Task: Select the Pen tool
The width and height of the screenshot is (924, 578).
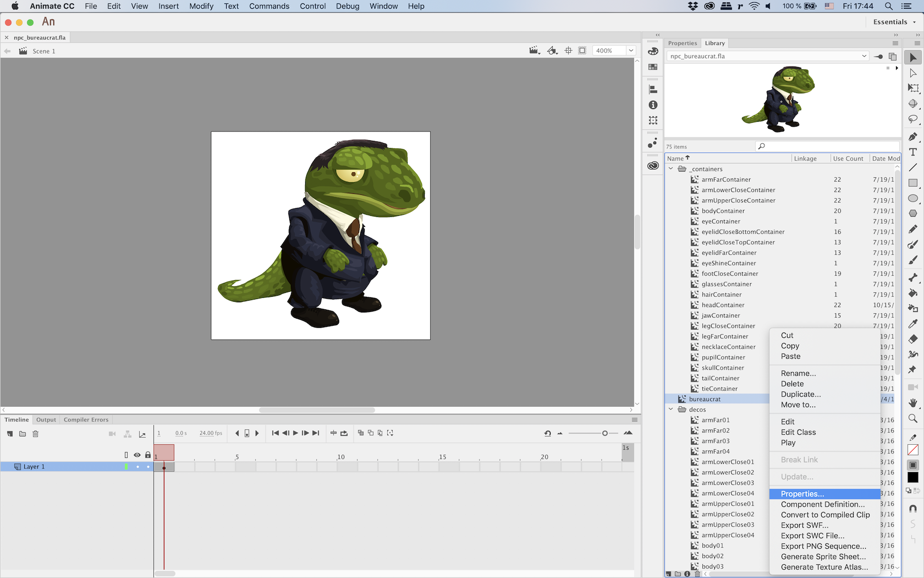Action: tap(912, 137)
